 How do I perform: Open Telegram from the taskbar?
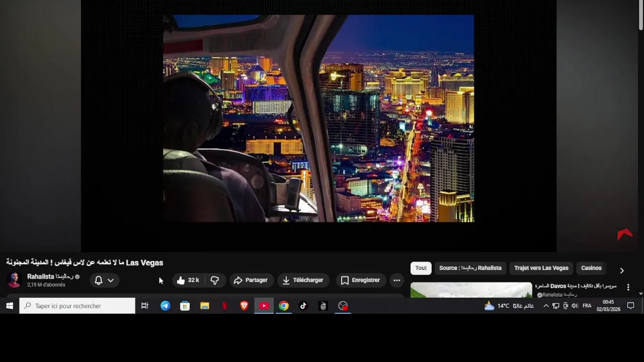point(165,306)
